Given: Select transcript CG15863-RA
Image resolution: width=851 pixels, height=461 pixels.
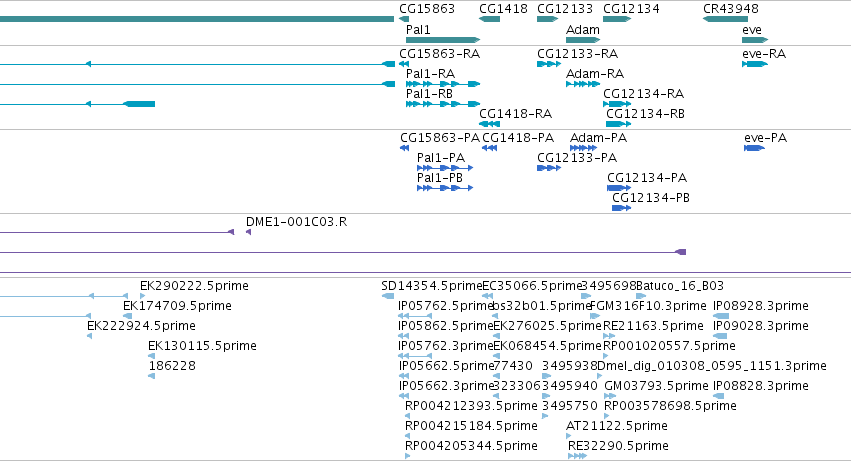Looking at the screenshot, I should point(439,54).
